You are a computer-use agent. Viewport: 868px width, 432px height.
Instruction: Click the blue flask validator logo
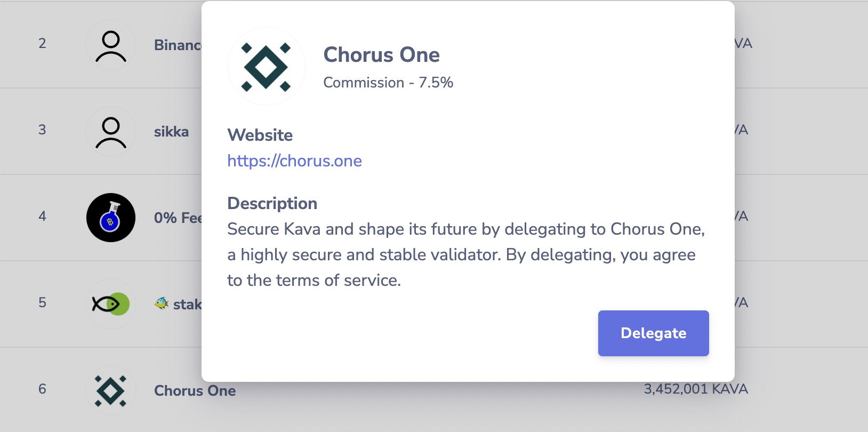tap(111, 218)
